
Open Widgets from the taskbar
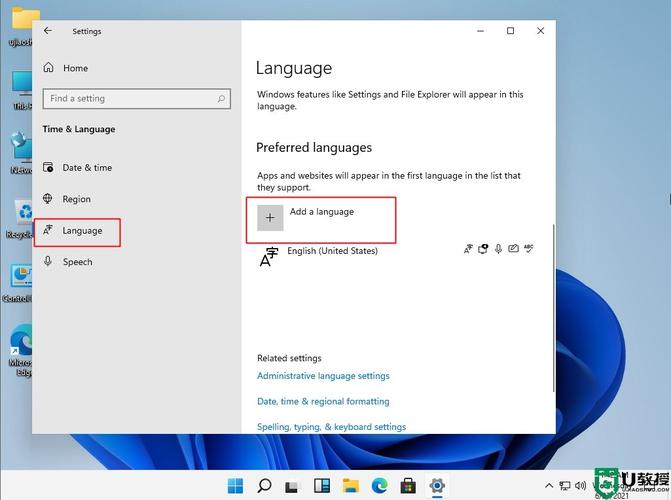coord(322,486)
